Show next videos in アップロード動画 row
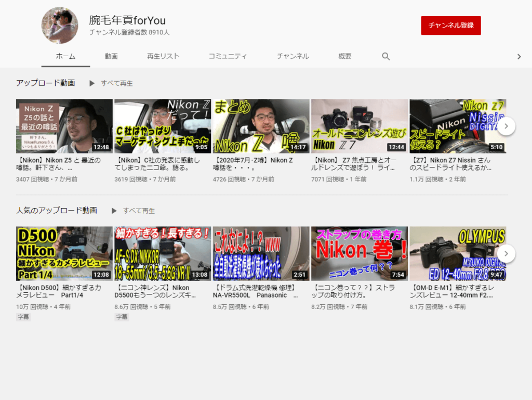Screen dimensions: 532x400 pos(506,126)
